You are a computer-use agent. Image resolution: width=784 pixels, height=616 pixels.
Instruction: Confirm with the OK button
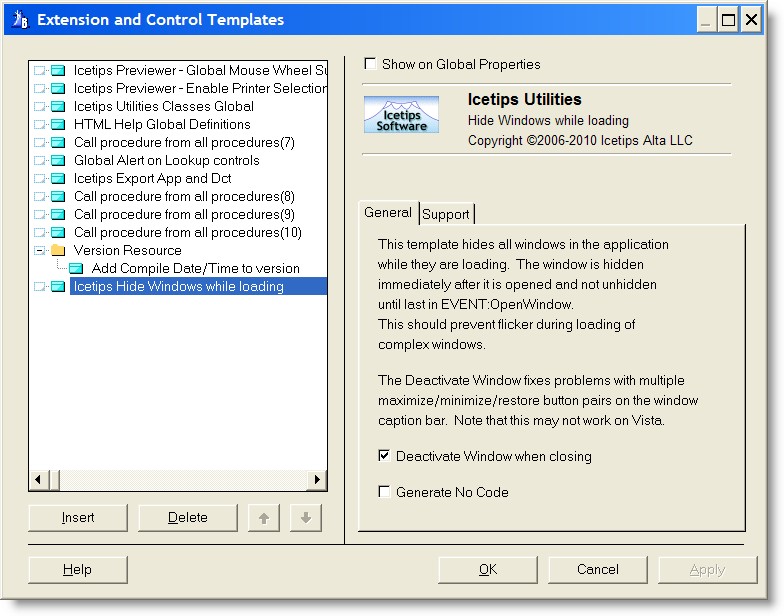tap(488, 570)
